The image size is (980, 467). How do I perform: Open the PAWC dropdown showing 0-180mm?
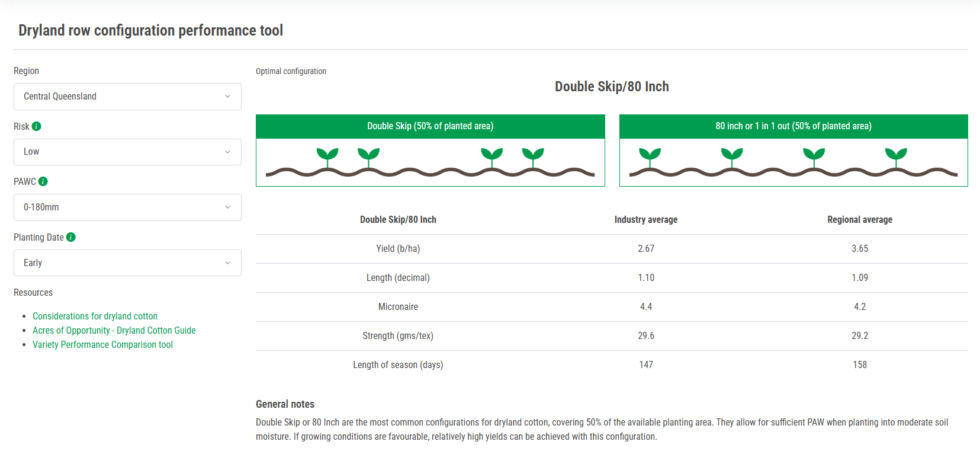pos(127,207)
